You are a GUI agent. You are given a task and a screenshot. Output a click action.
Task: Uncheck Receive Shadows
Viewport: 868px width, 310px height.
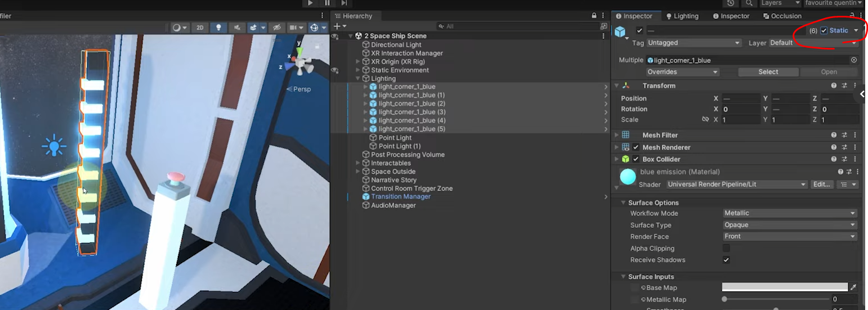[726, 260]
